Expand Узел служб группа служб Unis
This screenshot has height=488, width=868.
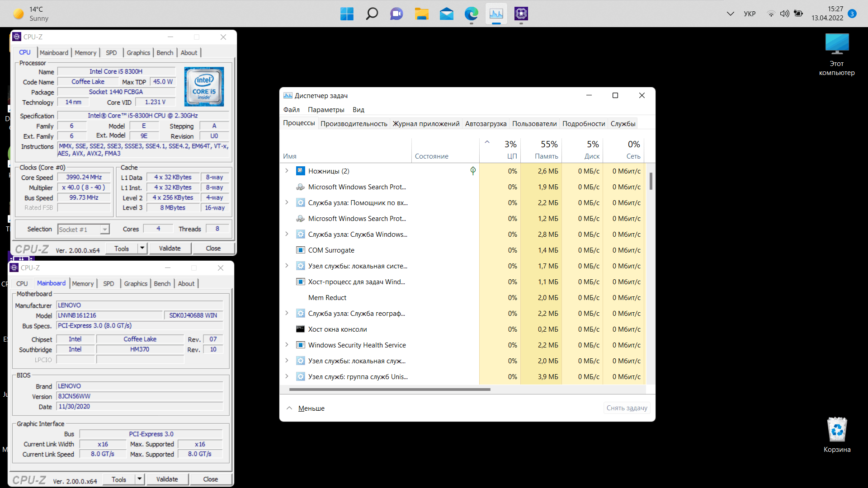288,376
